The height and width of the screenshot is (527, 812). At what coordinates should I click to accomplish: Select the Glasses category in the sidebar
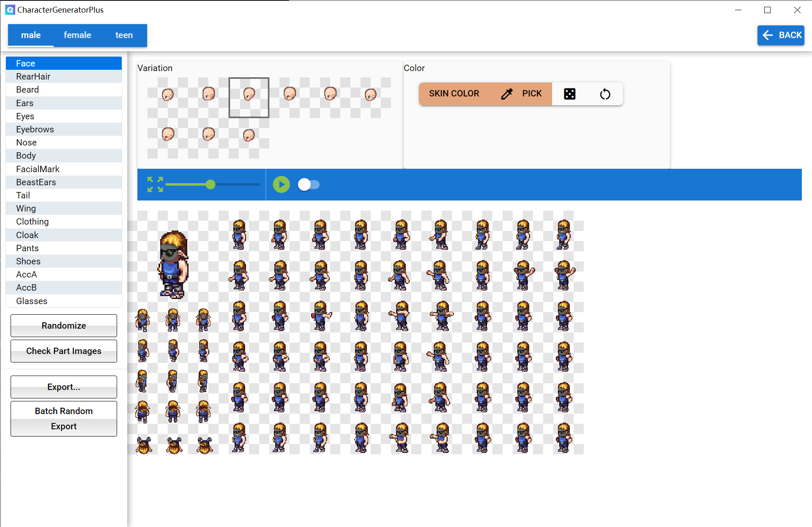coord(63,301)
